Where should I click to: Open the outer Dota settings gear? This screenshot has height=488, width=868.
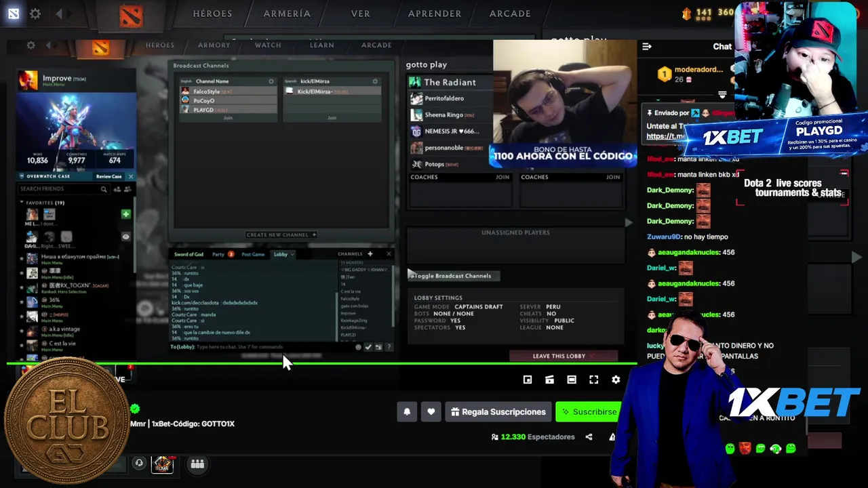pos(35,14)
